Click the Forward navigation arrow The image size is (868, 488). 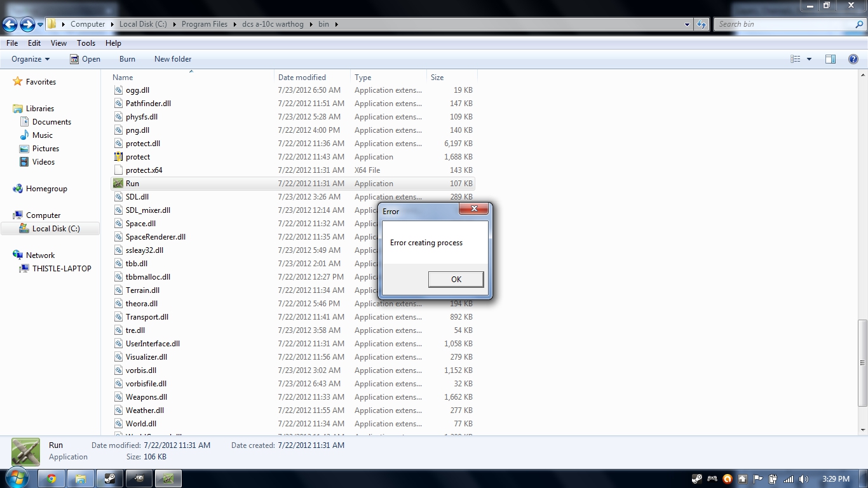[27, 24]
